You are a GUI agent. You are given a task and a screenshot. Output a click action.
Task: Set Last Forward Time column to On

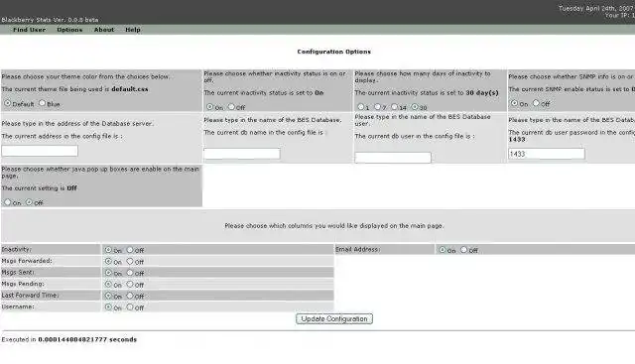click(108, 296)
